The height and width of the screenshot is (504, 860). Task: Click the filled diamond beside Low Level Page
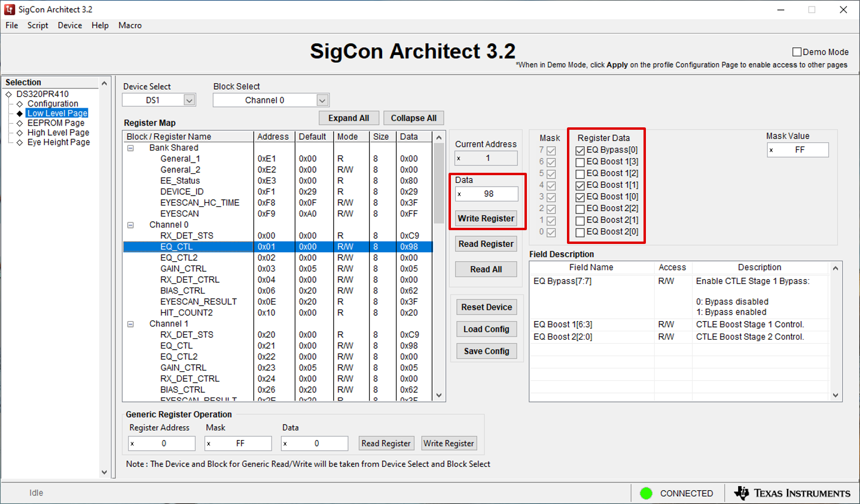click(x=20, y=114)
